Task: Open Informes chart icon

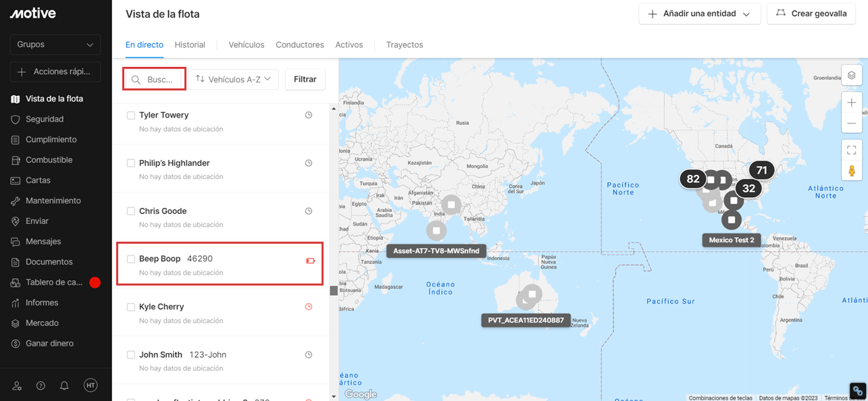Action: [x=16, y=302]
